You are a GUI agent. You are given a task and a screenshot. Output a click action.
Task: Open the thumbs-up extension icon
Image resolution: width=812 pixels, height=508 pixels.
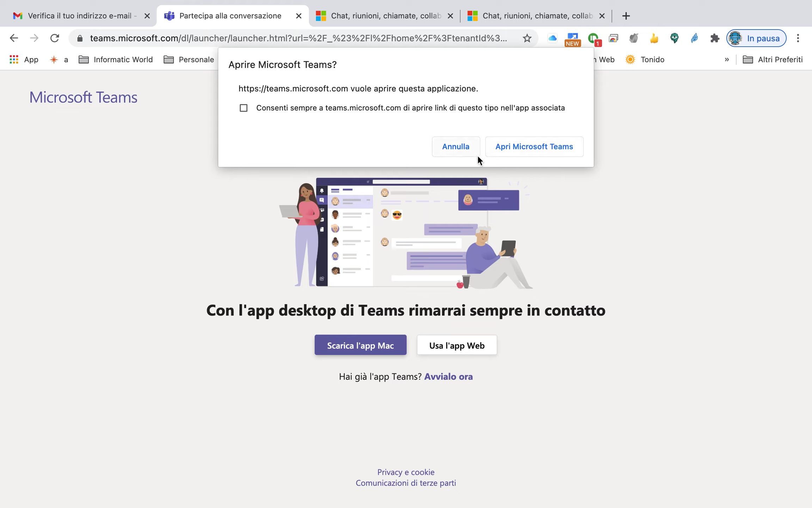[654, 38]
